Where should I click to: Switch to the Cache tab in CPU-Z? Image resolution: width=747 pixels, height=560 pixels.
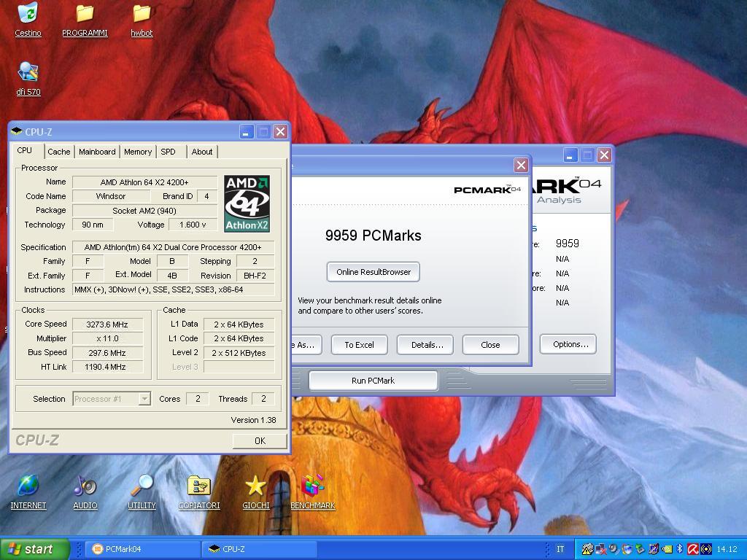[59, 152]
